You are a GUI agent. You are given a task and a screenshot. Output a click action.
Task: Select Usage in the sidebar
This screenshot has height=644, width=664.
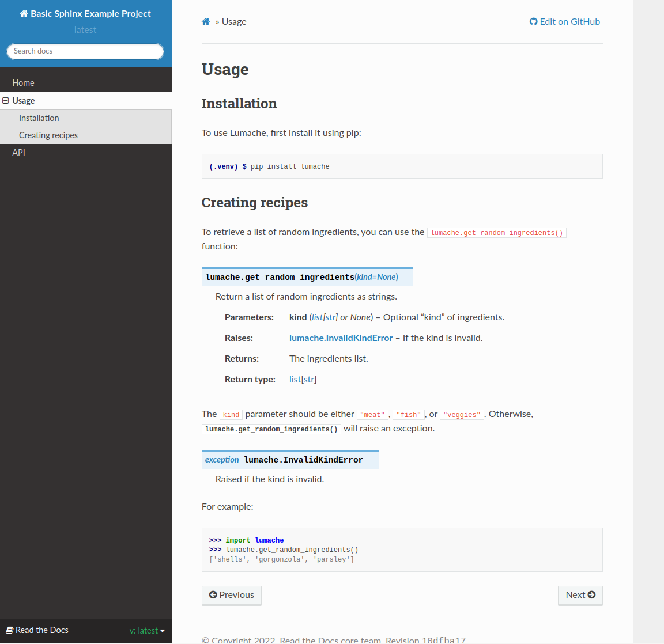(85, 101)
